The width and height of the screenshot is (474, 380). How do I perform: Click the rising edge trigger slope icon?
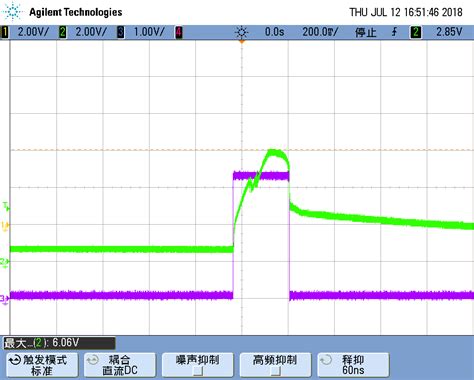click(x=394, y=32)
